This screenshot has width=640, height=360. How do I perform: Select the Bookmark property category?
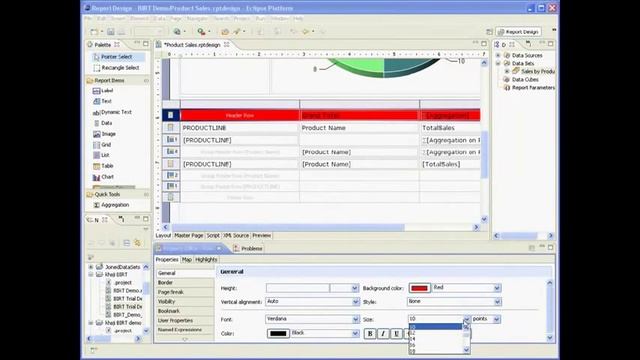pyautogui.click(x=185, y=311)
